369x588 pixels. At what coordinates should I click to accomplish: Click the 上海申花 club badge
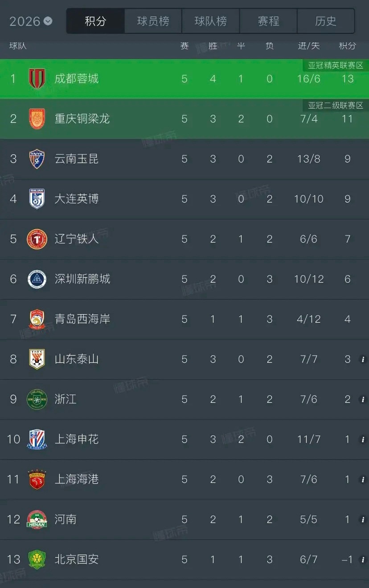pyautogui.click(x=37, y=439)
